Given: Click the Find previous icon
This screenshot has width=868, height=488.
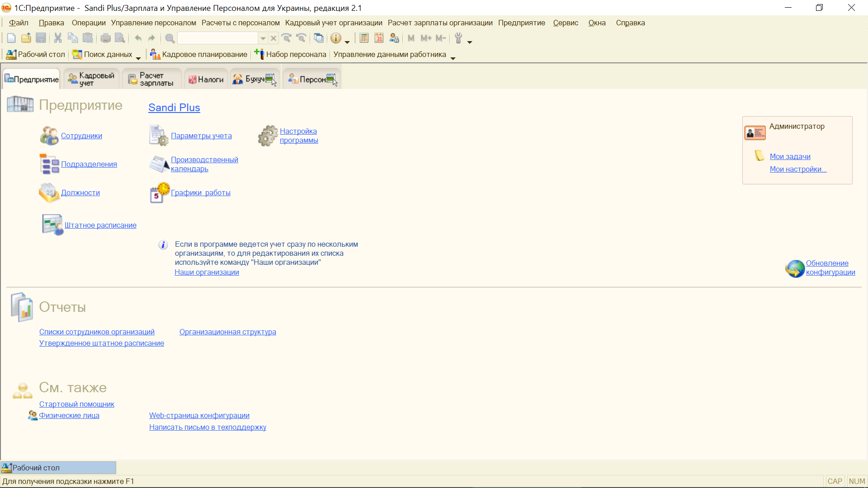Looking at the screenshot, I should (x=301, y=38).
